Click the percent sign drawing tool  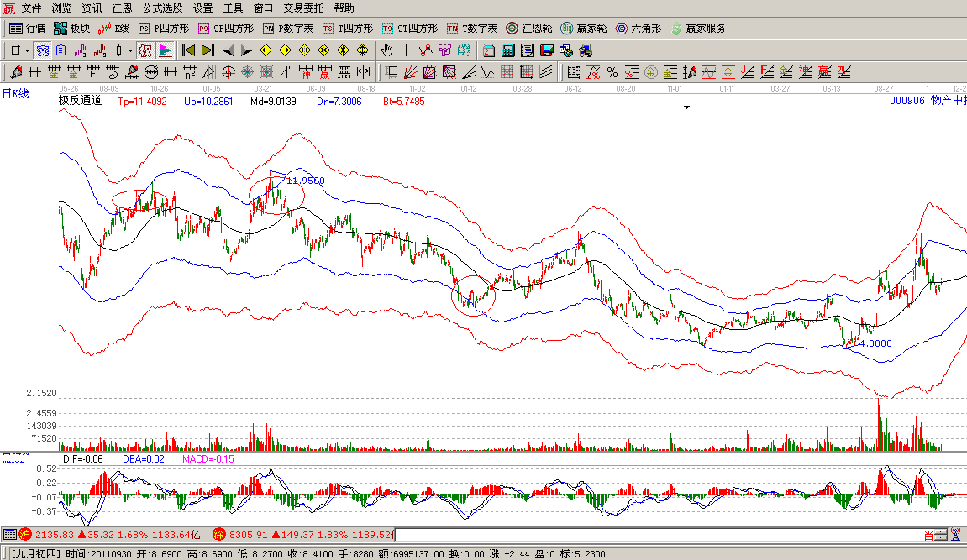point(612,72)
